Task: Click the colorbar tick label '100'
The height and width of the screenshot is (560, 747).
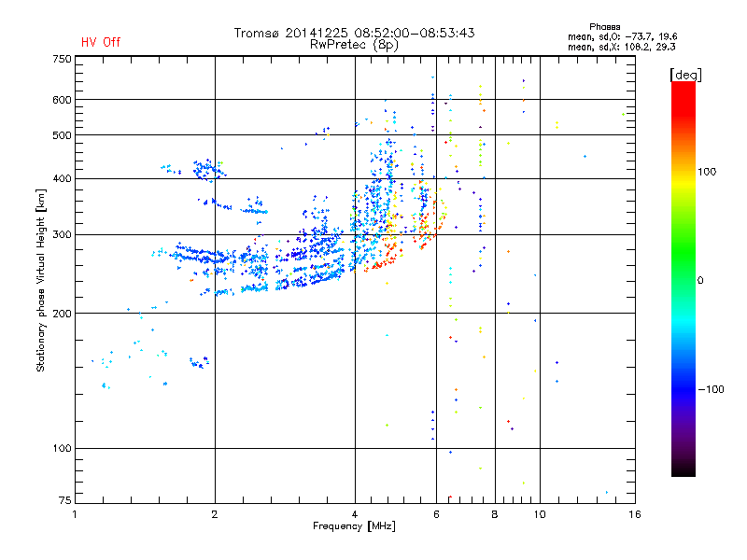Action: point(707,172)
